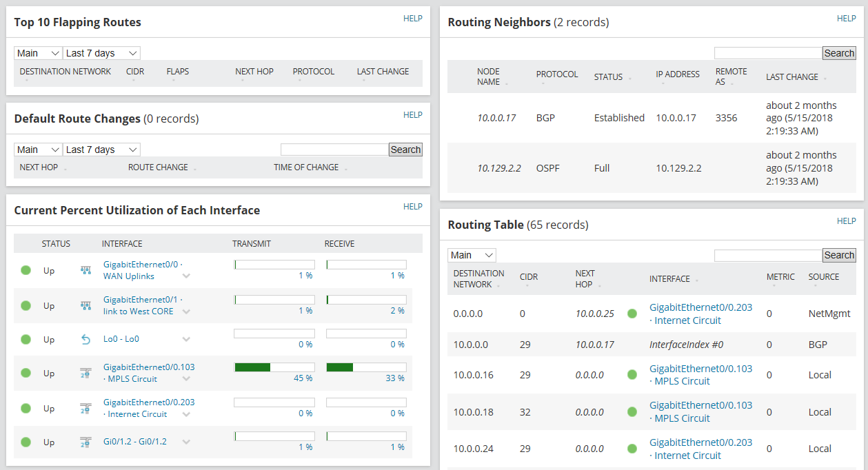The height and width of the screenshot is (470, 868).
Task: Click the 33 % receive bar for MPLS Circuit
Action: [x=366, y=367]
